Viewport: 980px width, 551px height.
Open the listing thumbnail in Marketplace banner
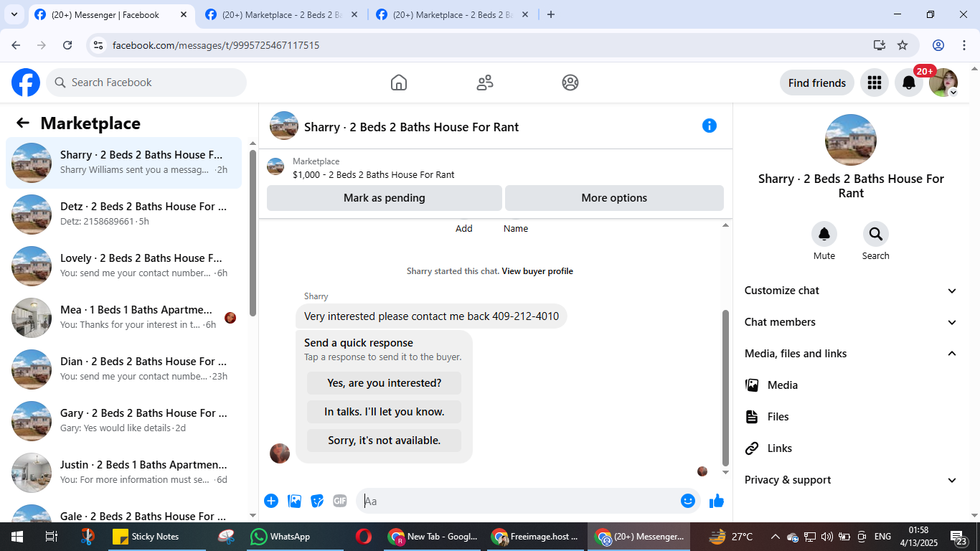tap(275, 167)
